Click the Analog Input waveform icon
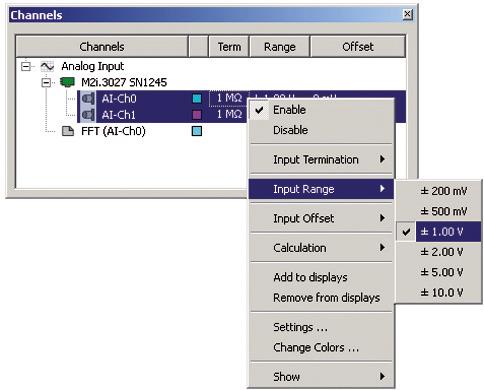The width and height of the screenshot is (484, 390). point(47,66)
